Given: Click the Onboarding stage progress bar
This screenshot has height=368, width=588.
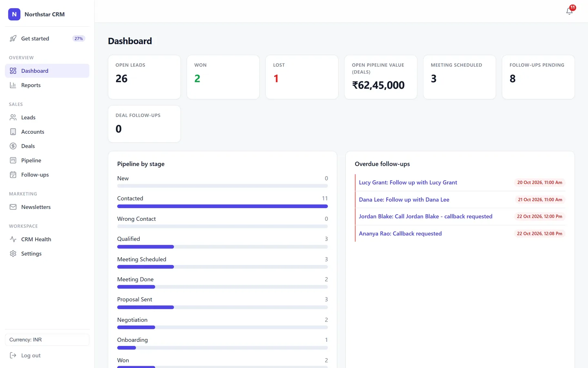Looking at the screenshot, I should (x=223, y=348).
